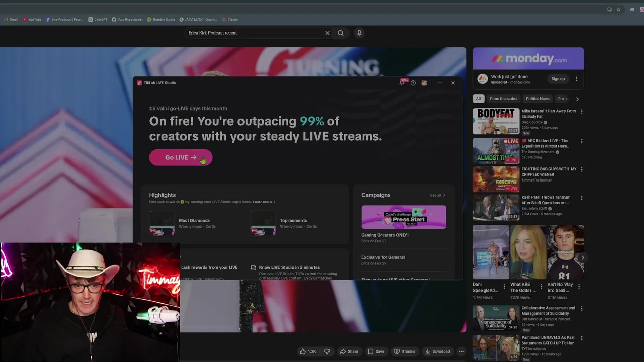Viewport: 644px width, 362px height.
Task: Open TikTok LIVE Studio notifications bell
Action: 402,83
